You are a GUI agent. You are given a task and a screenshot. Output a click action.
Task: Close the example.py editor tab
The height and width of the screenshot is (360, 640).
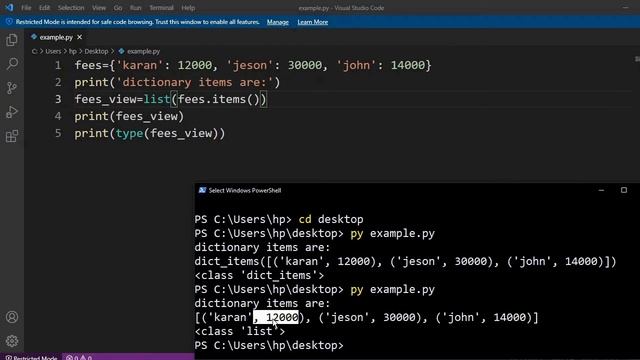coord(80,37)
